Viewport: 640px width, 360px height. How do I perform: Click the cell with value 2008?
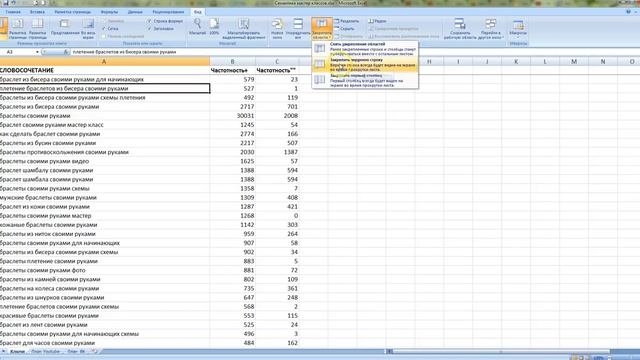click(277, 116)
